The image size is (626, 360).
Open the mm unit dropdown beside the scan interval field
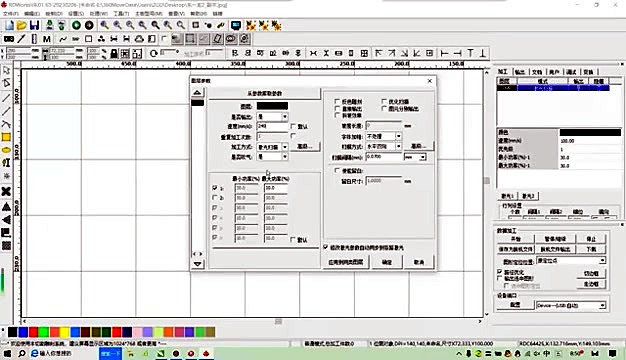click(423, 157)
